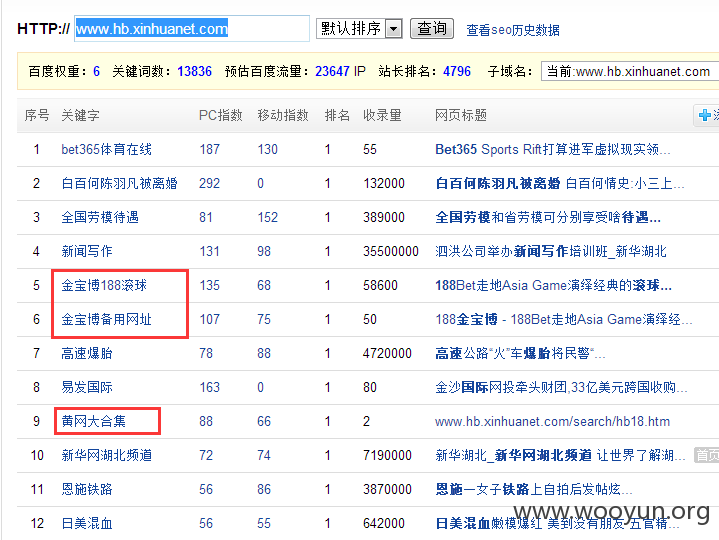
Task: Open keyword 新闻写作
Action: [x=87, y=251]
